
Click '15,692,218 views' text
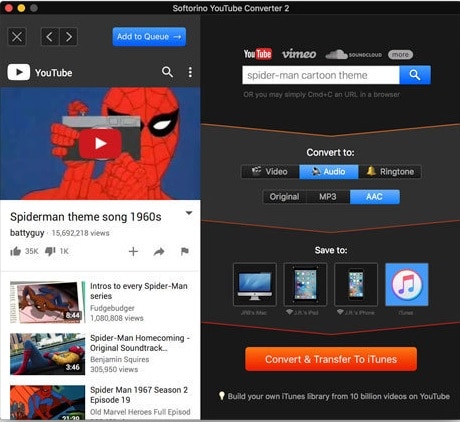click(x=80, y=233)
